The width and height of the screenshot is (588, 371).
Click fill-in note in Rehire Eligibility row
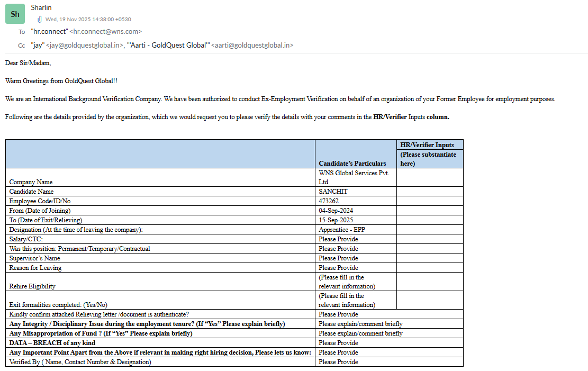pyautogui.click(x=347, y=282)
